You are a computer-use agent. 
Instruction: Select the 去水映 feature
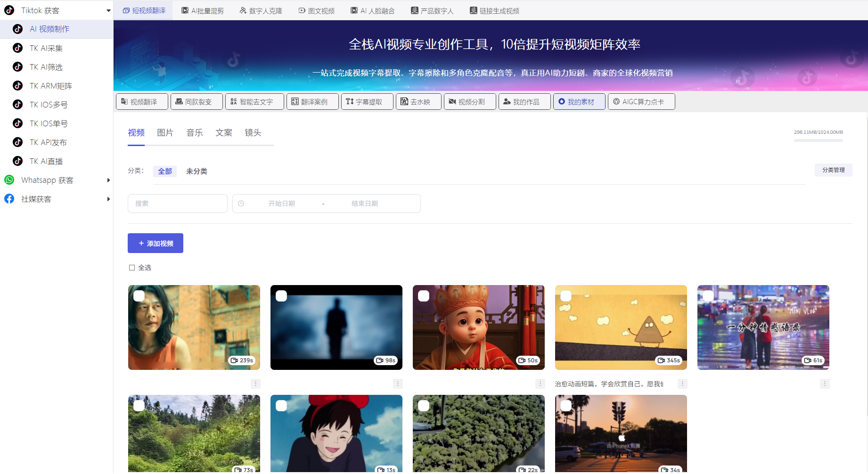pyautogui.click(x=418, y=101)
